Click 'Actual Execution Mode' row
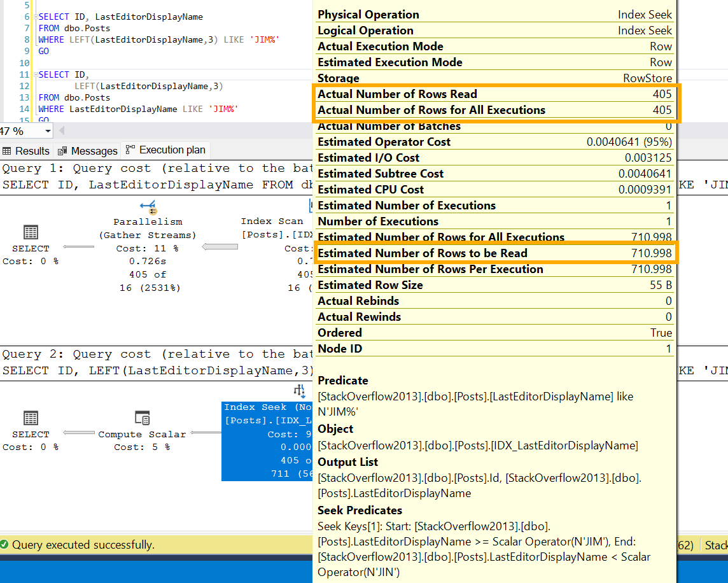 click(x=494, y=46)
